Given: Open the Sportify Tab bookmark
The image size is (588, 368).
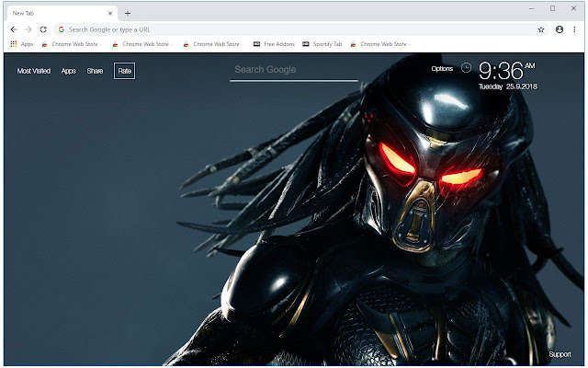Looking at the screenshot, I should 322,44.
